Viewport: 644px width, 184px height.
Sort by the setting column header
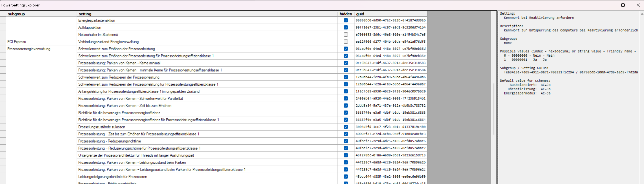(207, 14)
